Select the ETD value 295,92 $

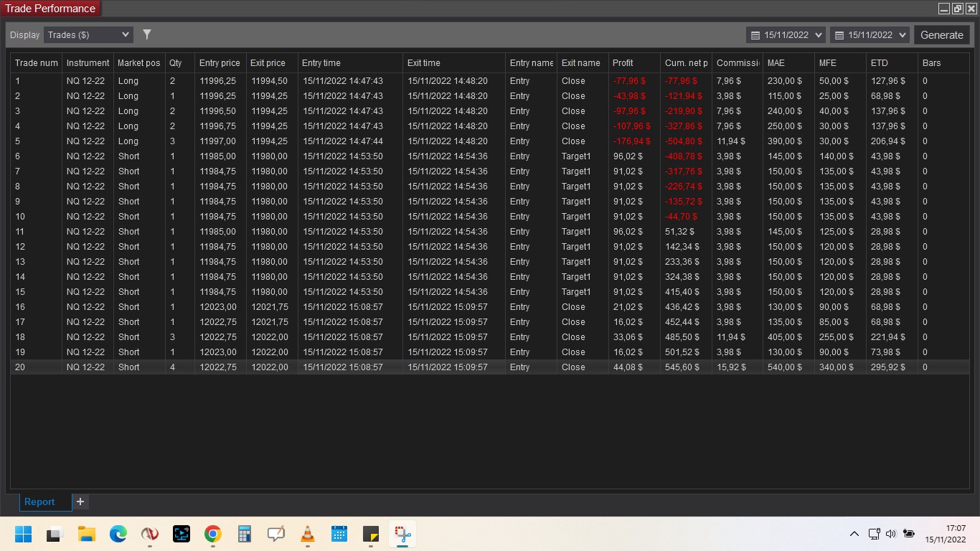tap(888, 367)
